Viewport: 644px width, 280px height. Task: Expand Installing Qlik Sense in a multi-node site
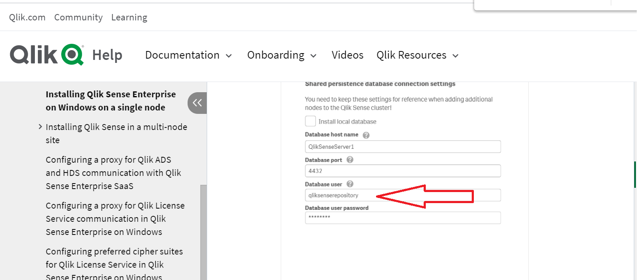pos(40,127)
